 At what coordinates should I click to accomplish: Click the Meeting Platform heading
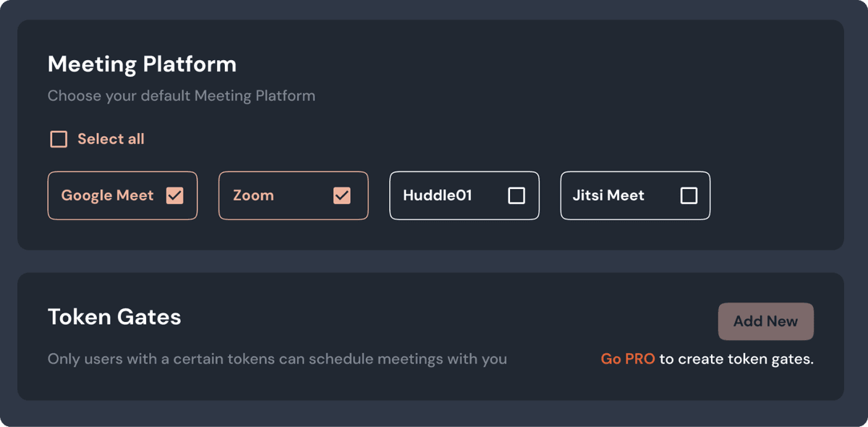(142, 64)
